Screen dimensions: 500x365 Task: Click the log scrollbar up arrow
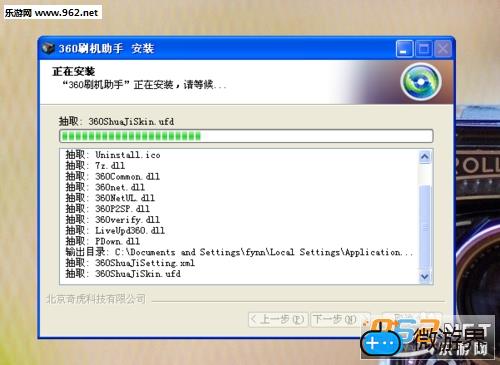(x=425, y=157)
